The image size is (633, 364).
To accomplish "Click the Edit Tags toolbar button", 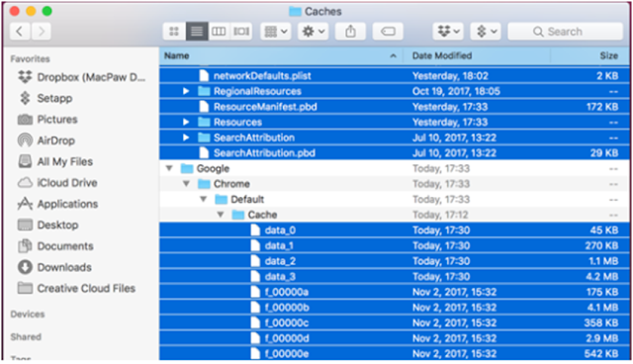I will [x=388, y=31].
